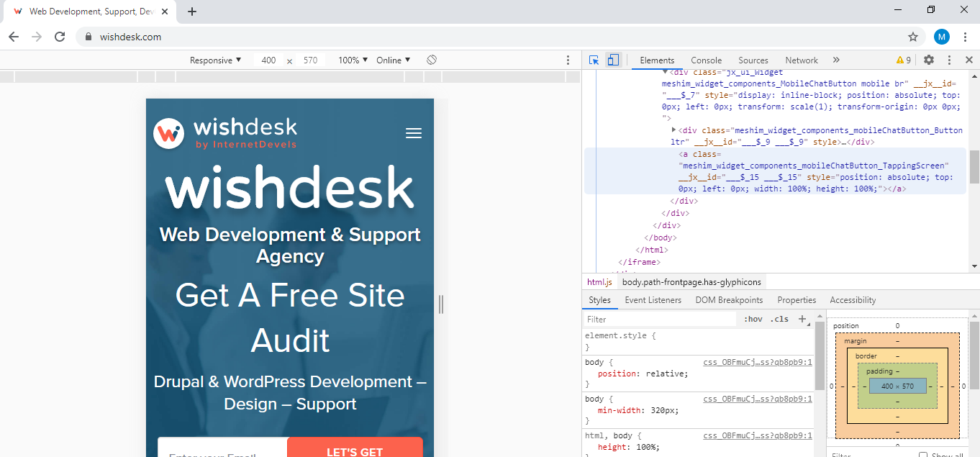Open the Sources tab
Screen dimensions: 980x457
click(x=753, y=60)
